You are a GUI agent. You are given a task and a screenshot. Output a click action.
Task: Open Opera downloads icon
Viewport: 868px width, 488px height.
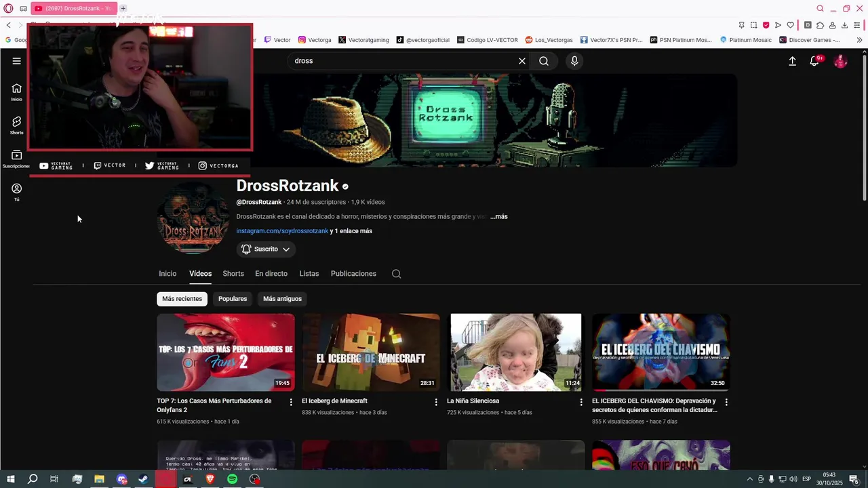[x=844, y=25]
